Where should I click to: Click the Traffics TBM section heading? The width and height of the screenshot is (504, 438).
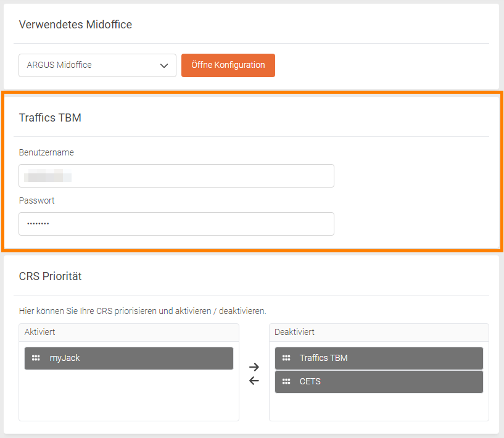click(50, 118)
